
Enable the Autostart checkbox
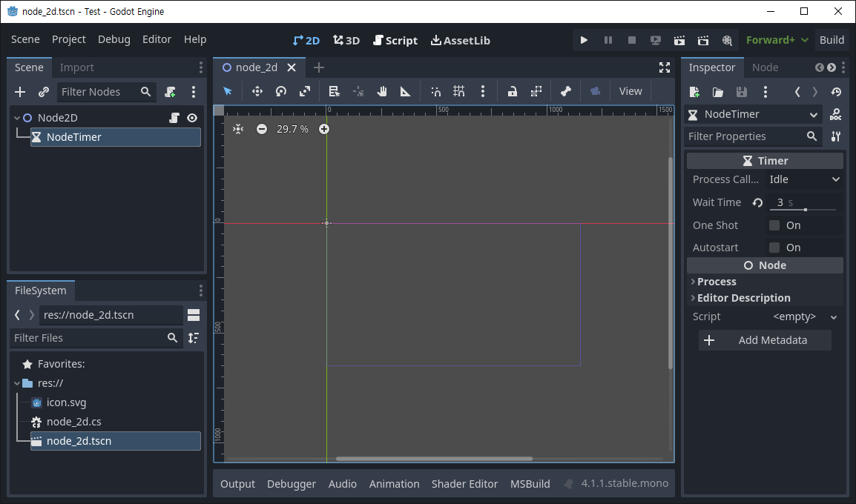pos(774,248)
